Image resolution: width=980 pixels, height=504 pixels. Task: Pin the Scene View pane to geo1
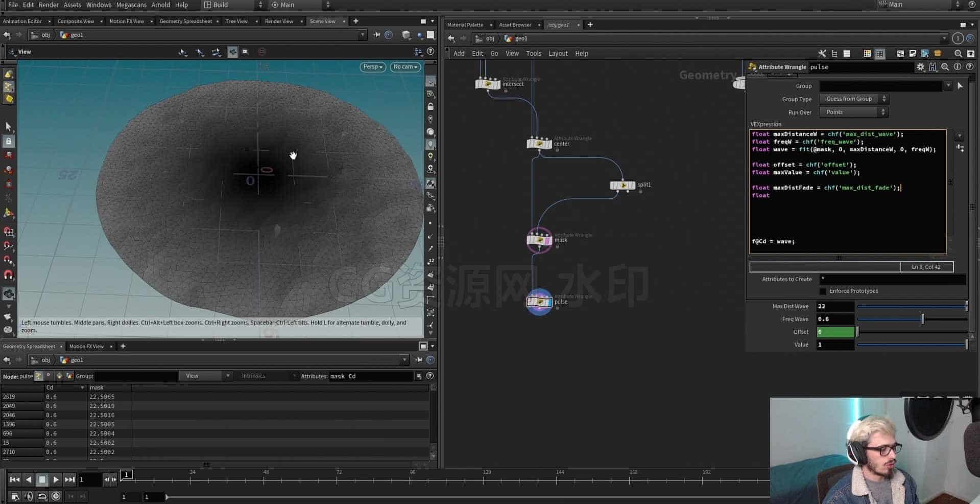(377, 35)
